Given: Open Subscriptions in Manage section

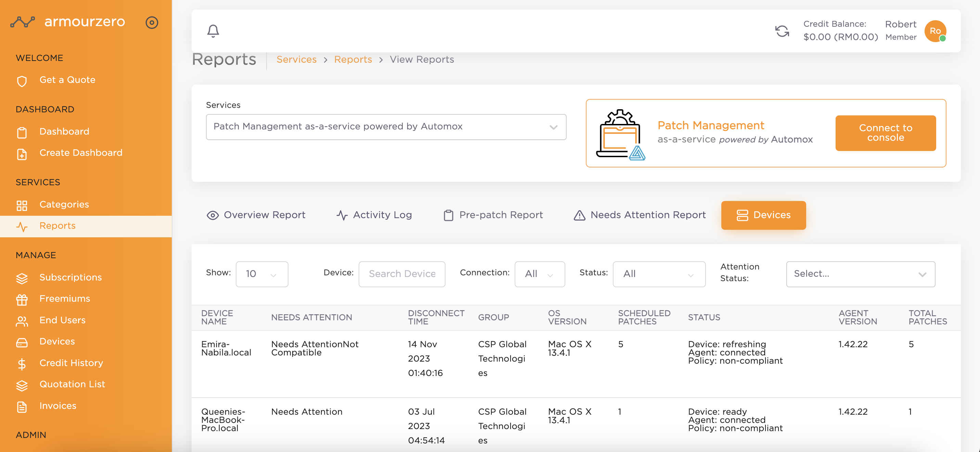Looking at the screenshot, I should 71,277.
